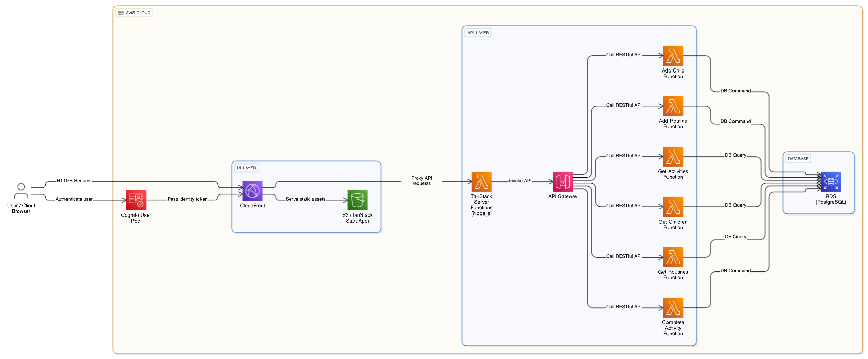Screen dimensions: 868x359
Task: Select the Add Routine Function Lambda icon
Action: [x=673, y=106]
